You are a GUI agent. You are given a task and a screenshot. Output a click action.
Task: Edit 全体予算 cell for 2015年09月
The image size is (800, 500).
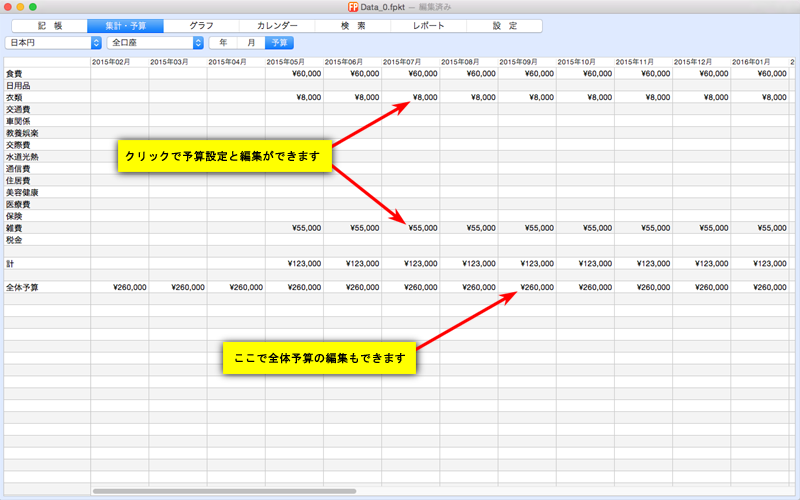tap(526, 287)
